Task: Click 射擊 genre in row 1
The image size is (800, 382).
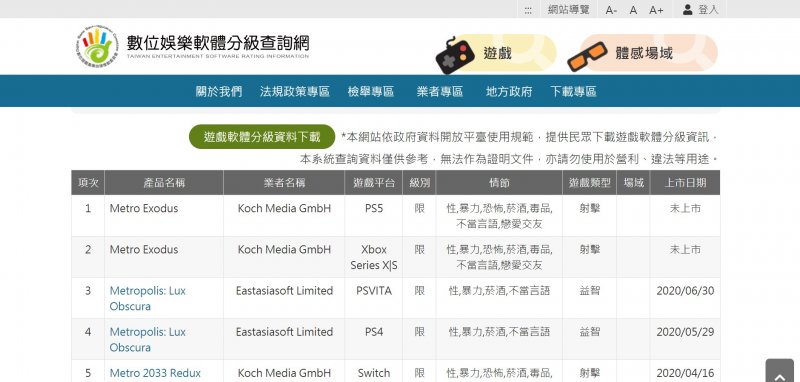Action: pyautogui.click(x=589, y=208)
